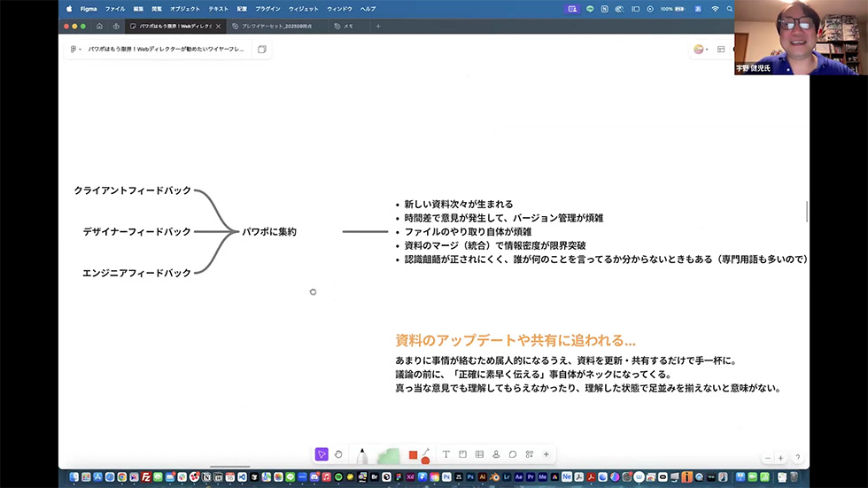Open Adobe Illustrator from the Dock
This screenshot has height=488, width=868.
(482, 477)
